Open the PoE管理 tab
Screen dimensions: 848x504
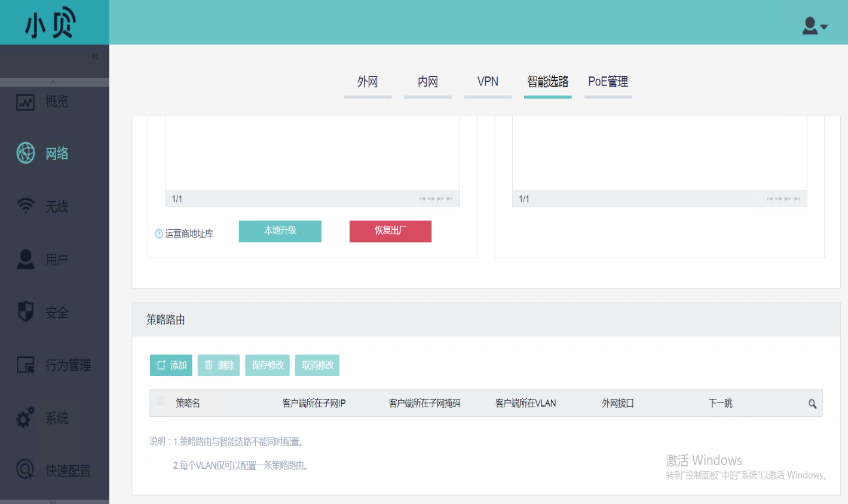pyautogui.click(x=608, y=82)
